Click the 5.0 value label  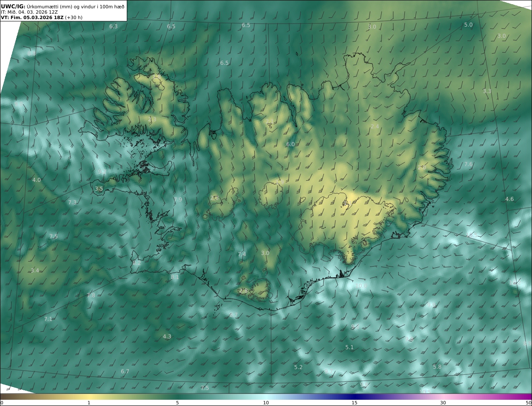468,24
